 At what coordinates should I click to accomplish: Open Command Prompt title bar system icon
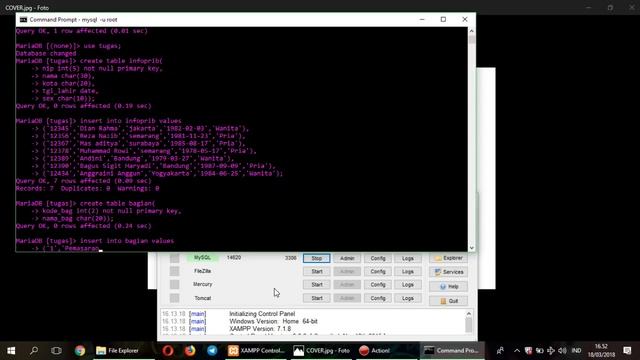click(23, 20)
